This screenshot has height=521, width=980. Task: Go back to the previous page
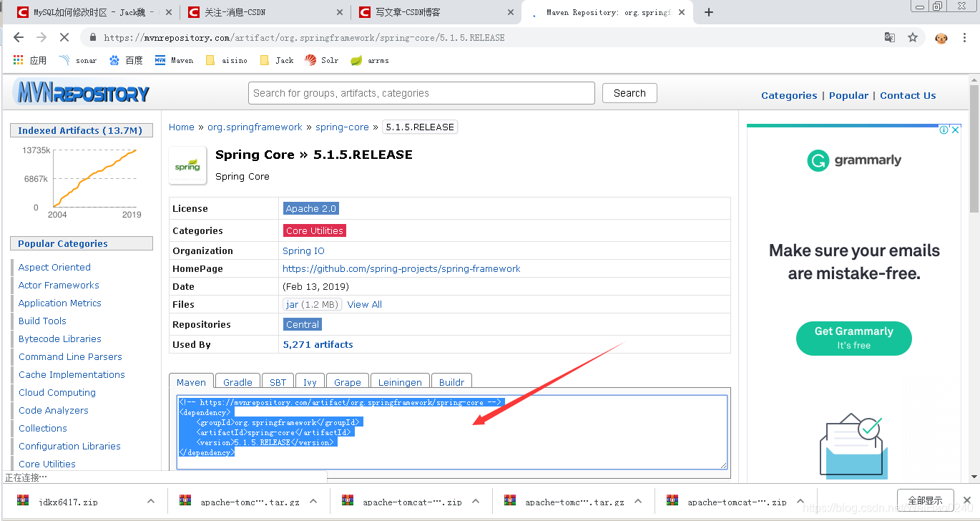19,37
